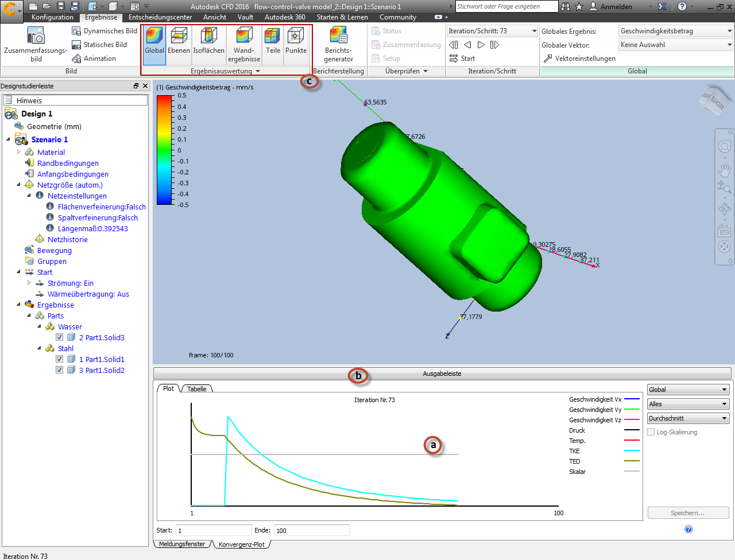Select the Teile results tool
Viewport: 735px width, 560px height.
tap(273, 45)
